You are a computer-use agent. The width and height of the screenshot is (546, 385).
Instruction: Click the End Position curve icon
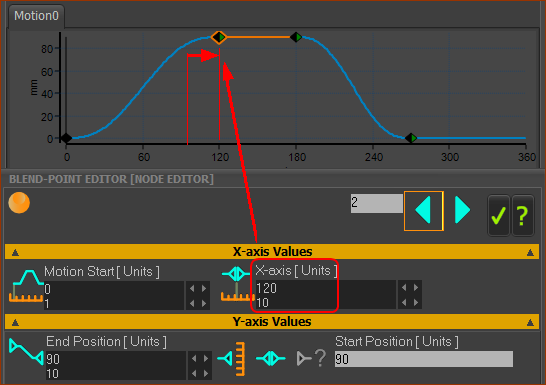(x=26, y=351)
